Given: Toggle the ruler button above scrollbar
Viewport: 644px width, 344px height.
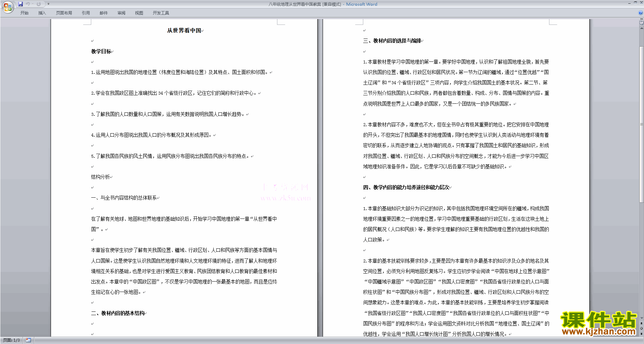Looking at the screenshot, I should click(642, 23).
